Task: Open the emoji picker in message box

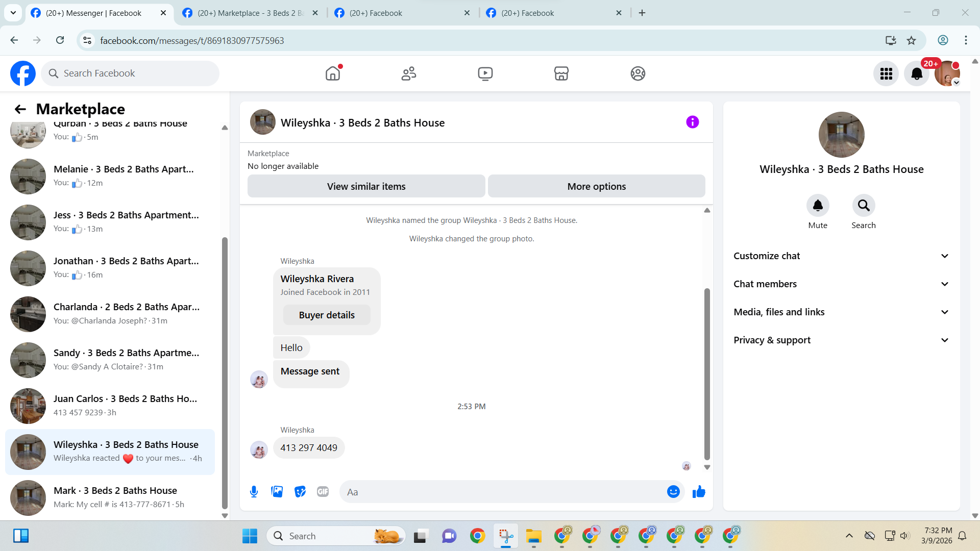Action: click(x=673, y=492)
